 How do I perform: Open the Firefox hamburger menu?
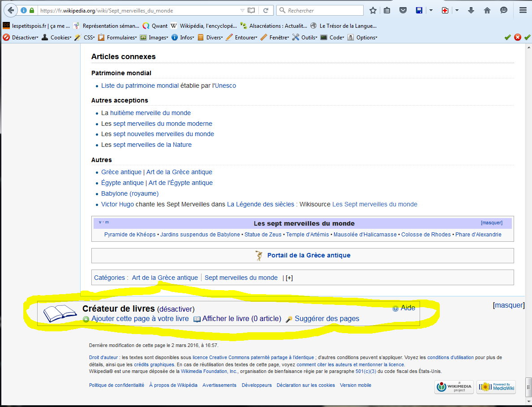523,10
